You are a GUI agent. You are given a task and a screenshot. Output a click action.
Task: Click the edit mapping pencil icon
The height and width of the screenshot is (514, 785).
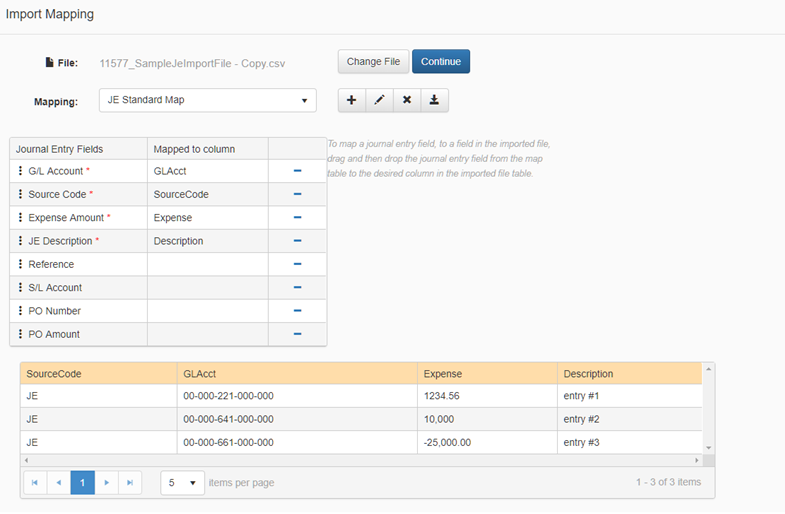point(379,100)
